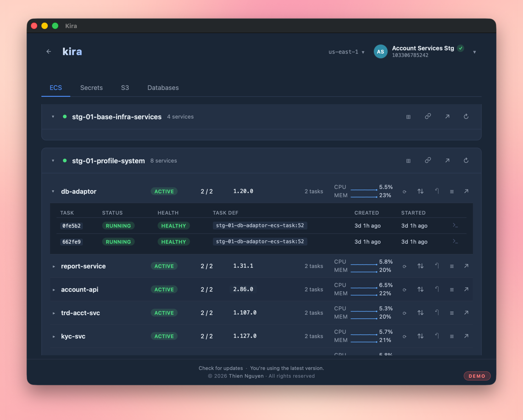
Task: Expand the trd-acct-svc service row
Action: [53, 313]
